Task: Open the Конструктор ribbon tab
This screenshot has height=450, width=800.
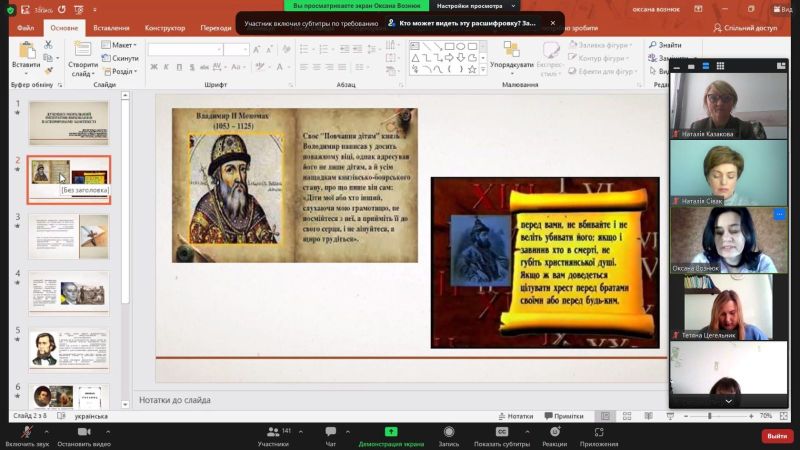Action: [x=165, y=28]
